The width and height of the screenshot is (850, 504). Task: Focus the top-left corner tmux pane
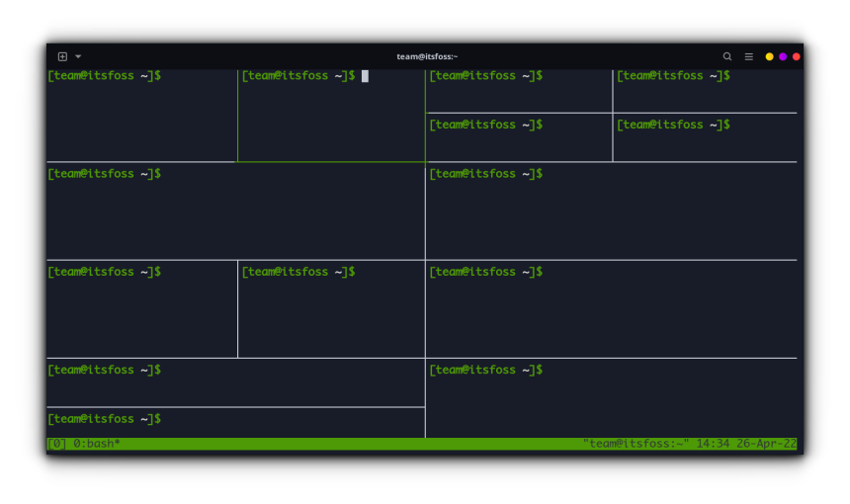coord(140,119)
